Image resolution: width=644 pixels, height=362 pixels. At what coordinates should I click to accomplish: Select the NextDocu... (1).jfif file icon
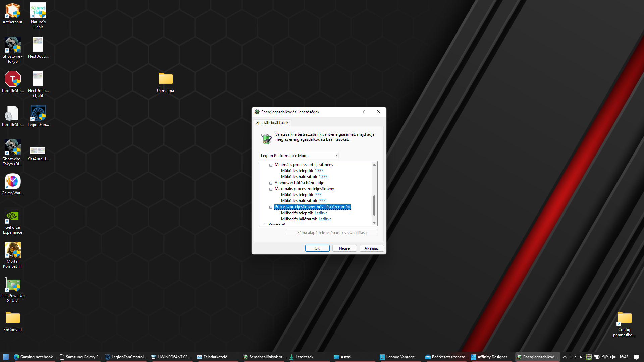[38, 84]
